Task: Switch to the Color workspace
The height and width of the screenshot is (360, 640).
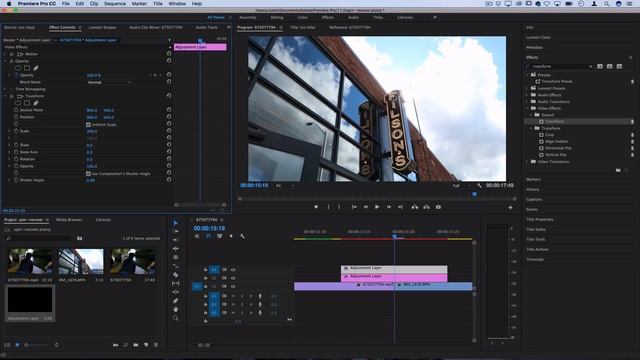Action: (302, 18)
